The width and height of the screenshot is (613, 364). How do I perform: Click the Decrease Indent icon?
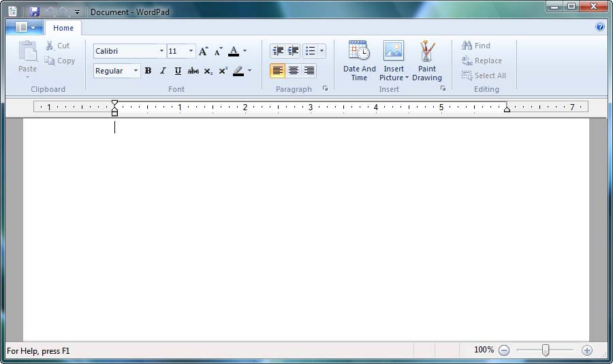277,51
